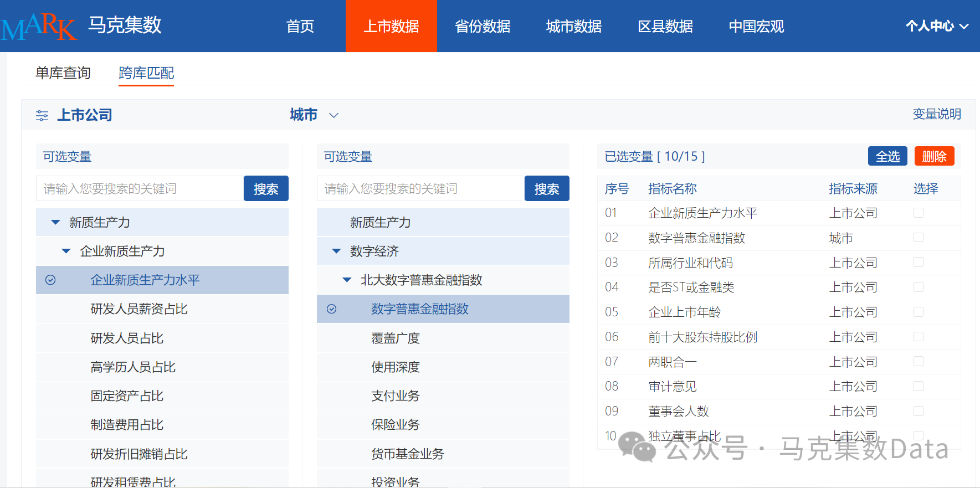980x488 pixels.
Task: Tick the 董事会人数 row checkbox
Action: click(x=919, y=411)
